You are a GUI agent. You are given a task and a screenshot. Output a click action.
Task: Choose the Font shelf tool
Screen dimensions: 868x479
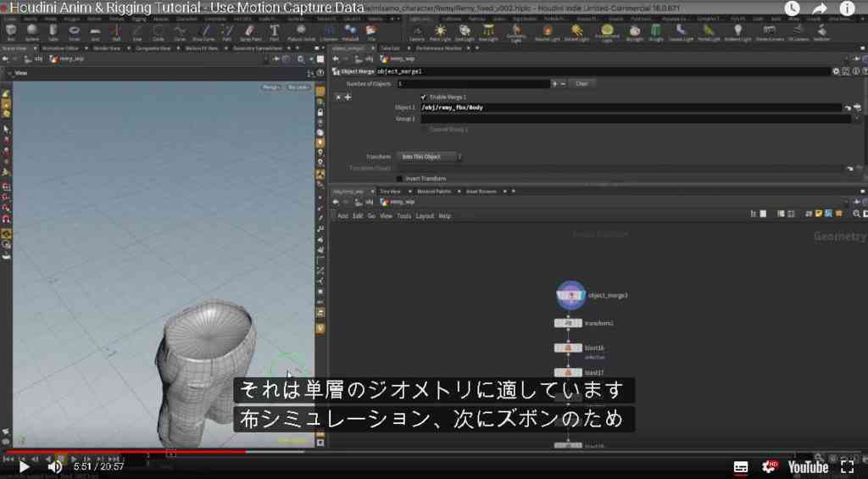(274, 31)
